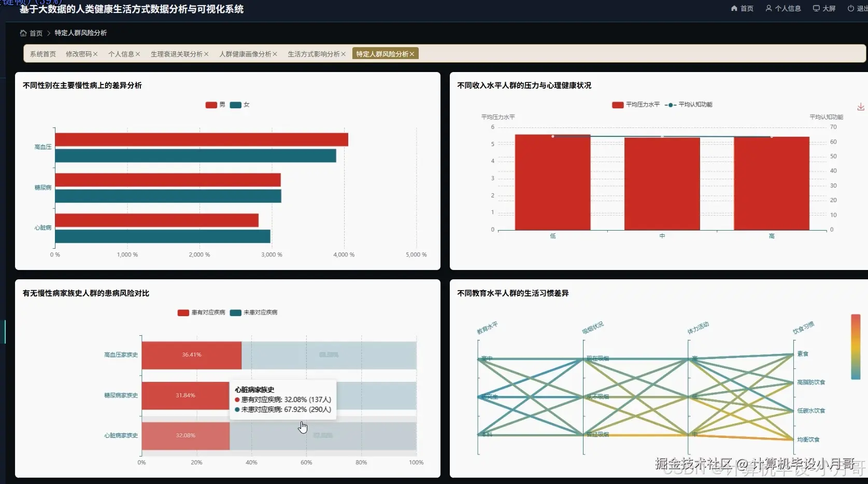Click the 糖尿病家族史 axis label
Viewport: 868px width, 484px height.
point(121,395)
